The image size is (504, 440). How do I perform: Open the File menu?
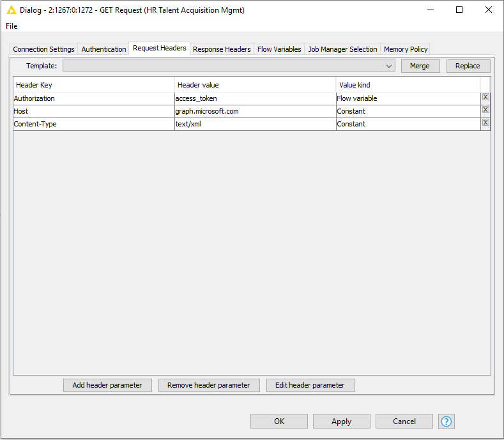pos(11,26)
